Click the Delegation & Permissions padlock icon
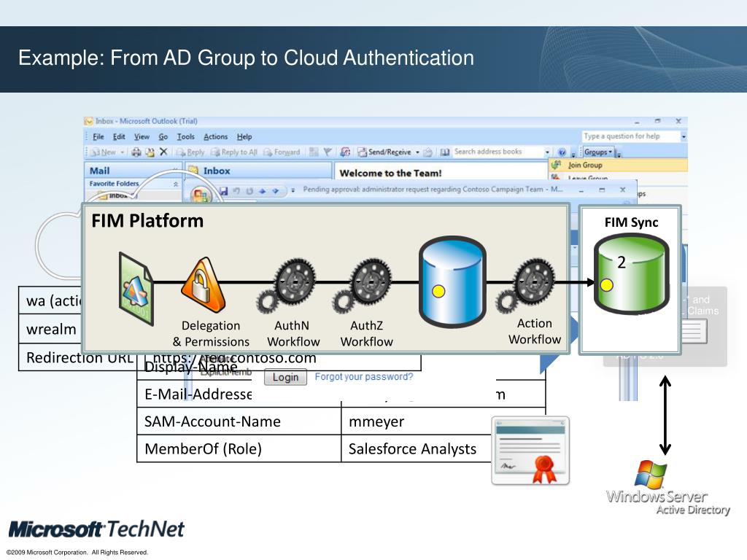The height and width of the screenshot is (560, 747). point(204,285)
